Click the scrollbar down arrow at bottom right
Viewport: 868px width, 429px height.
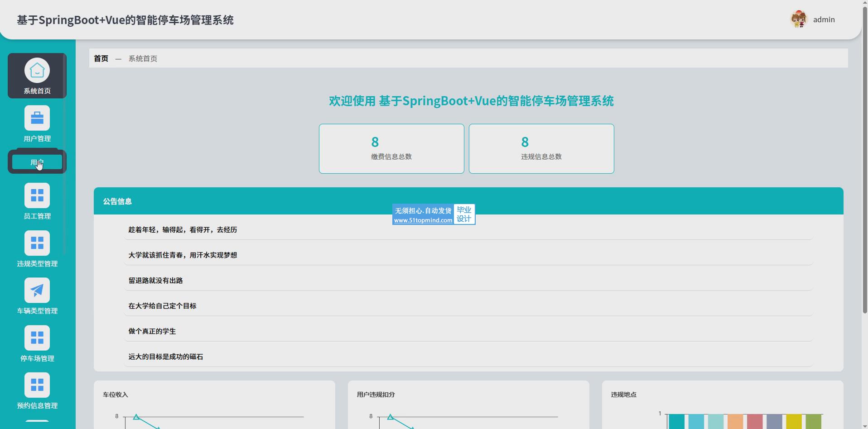(x=864, y=426)
